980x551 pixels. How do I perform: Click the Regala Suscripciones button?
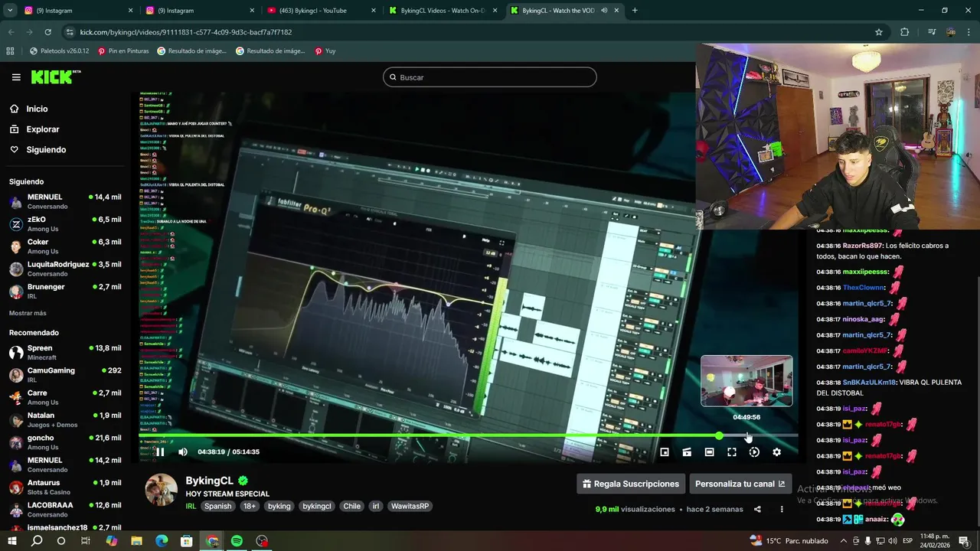pos(631,484)
